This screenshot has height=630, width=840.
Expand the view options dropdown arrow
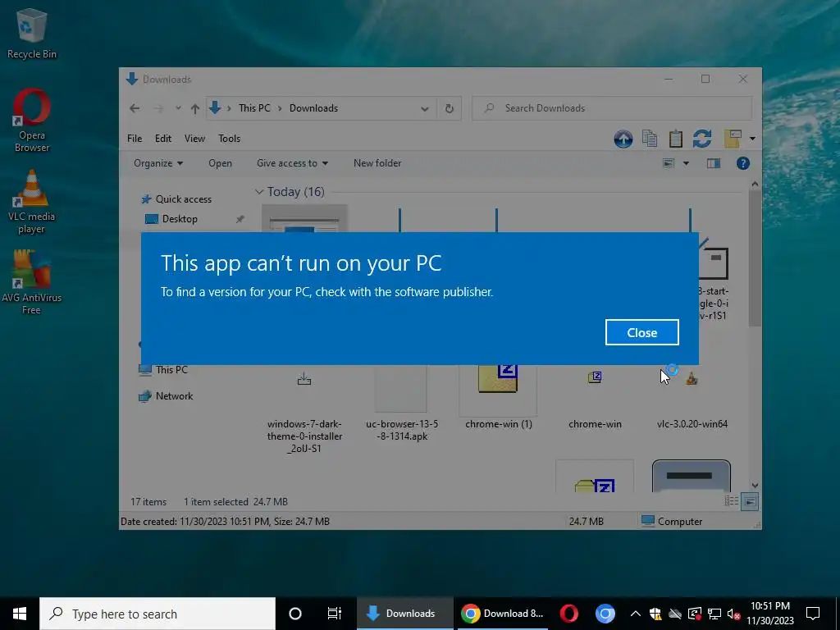click(x=686, y=163)
